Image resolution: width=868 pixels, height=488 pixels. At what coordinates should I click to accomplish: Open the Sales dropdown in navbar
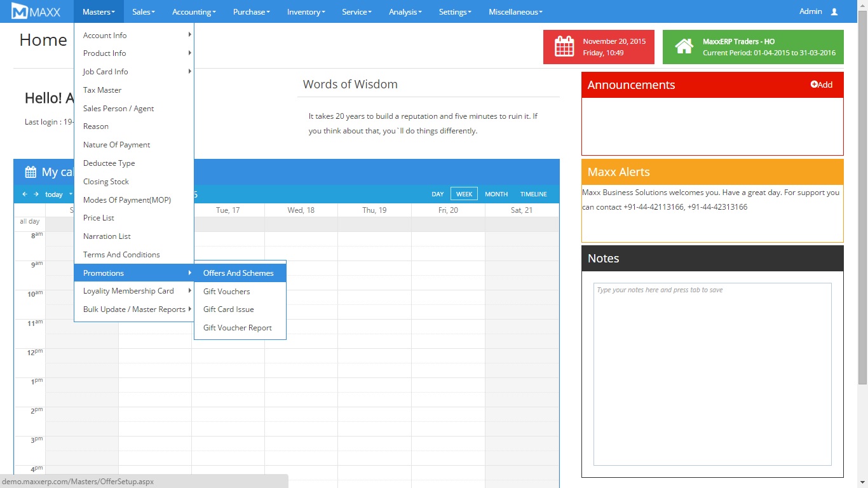click(x=144, y=11)
